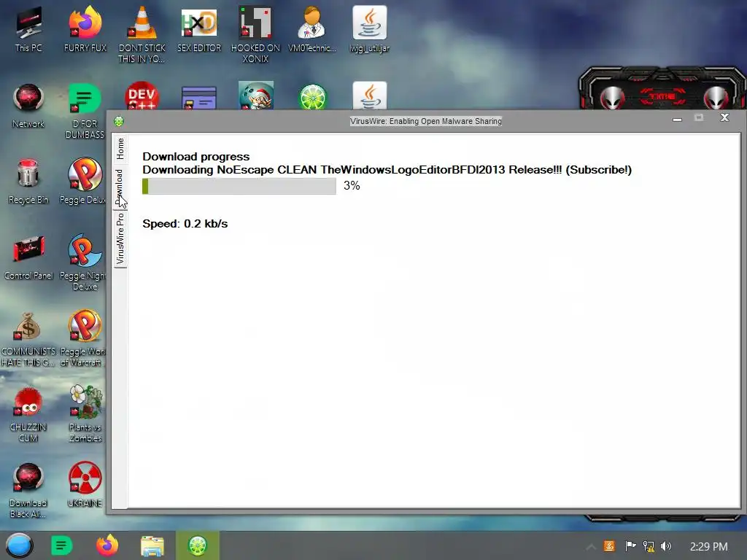Image resolution: width=747 pixels, height=560 pixels.
Task: Click the VirusWire lime taskbar button
Action: tap(197, 545)
